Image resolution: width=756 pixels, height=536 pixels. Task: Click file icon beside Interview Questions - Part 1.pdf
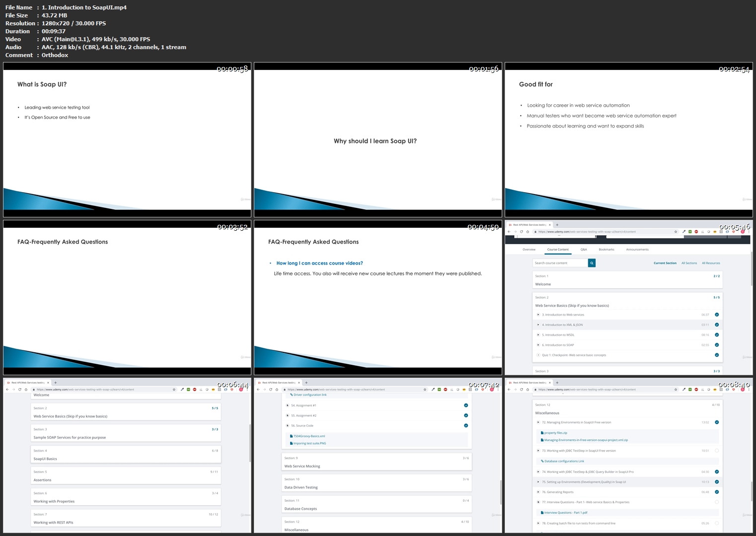click(x=542, y=513)
